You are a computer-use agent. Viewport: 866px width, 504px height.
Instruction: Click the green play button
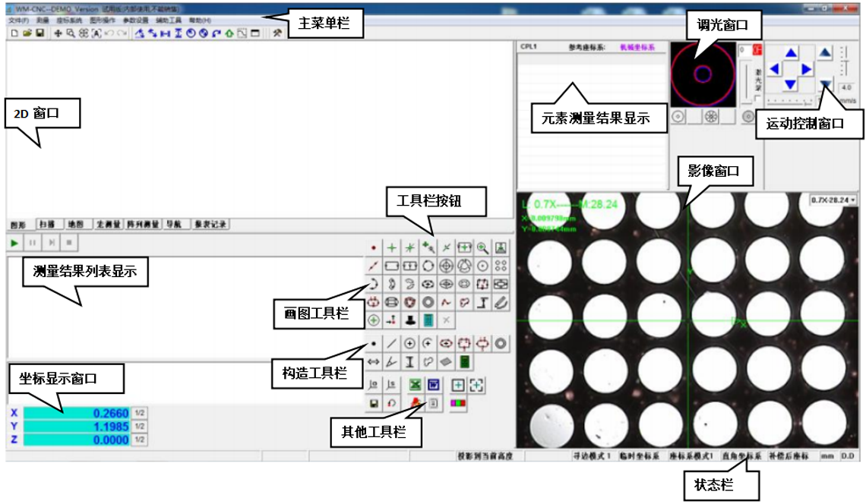pyautogui.click(x=15, y=242)
